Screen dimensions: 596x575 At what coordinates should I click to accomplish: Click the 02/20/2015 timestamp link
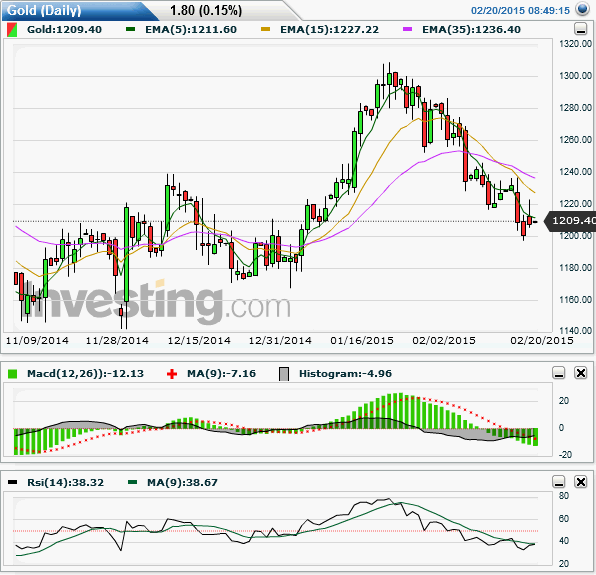[520, 11]
